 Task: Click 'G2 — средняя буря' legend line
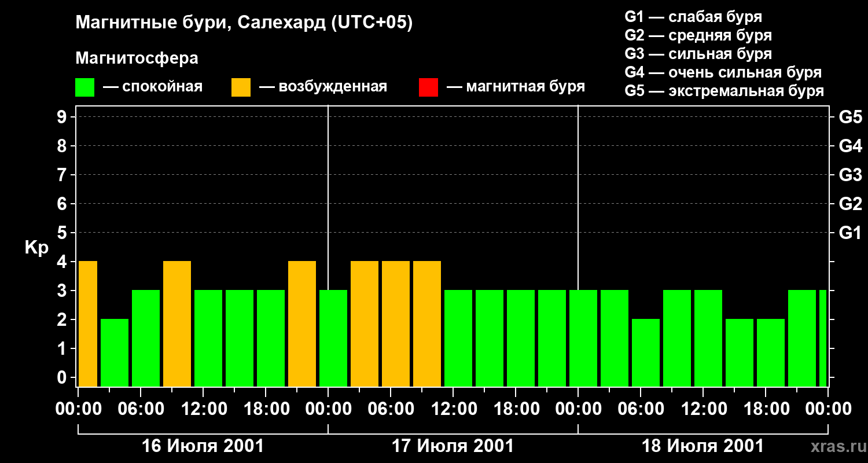(x=698, y=35)
